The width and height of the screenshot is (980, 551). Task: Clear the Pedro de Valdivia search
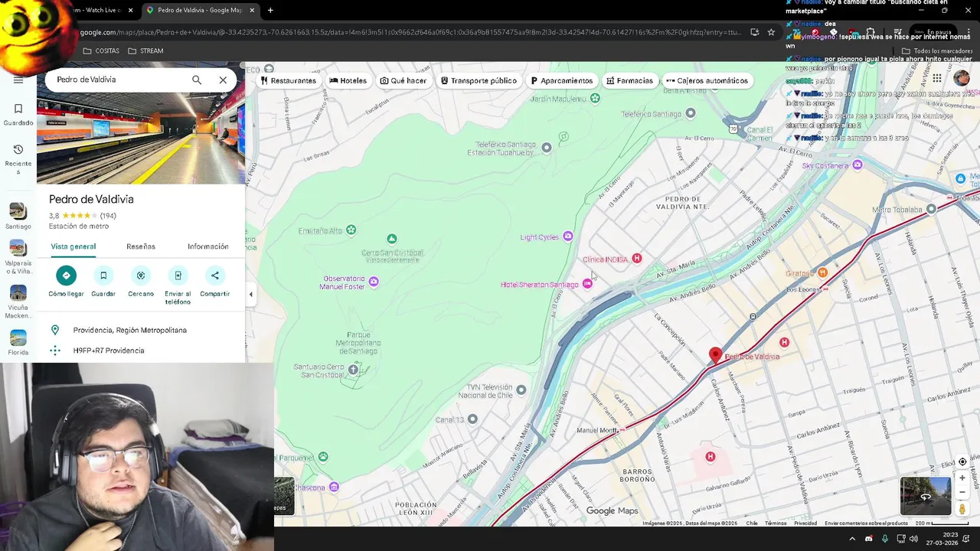coord(223,80)
